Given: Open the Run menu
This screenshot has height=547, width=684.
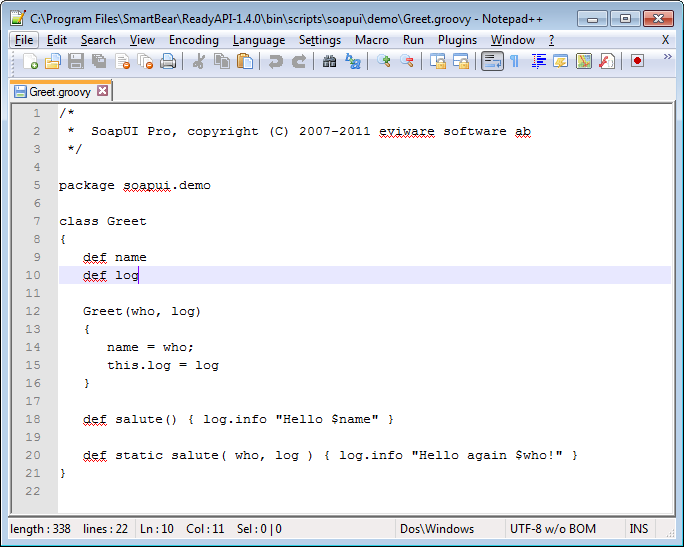Looking at the screenshot, I should pyautogui.click(x=413, y=40).
